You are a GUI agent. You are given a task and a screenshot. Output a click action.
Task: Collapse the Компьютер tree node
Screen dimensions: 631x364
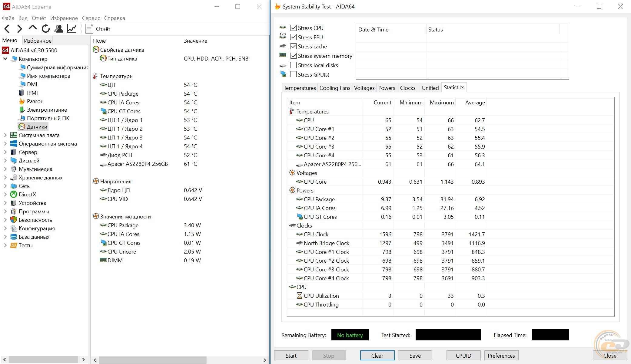[5, 59]
